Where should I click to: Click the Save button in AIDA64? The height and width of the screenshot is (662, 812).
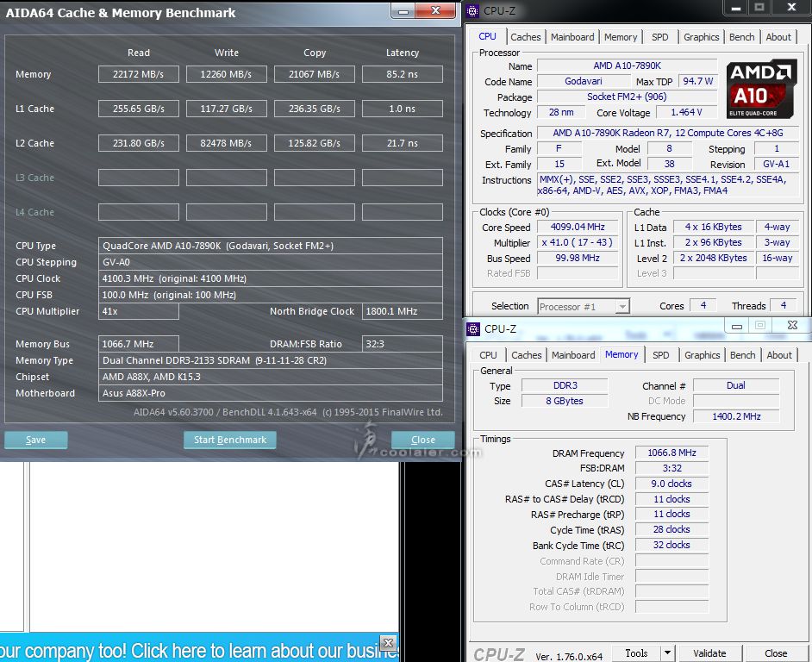35,440
